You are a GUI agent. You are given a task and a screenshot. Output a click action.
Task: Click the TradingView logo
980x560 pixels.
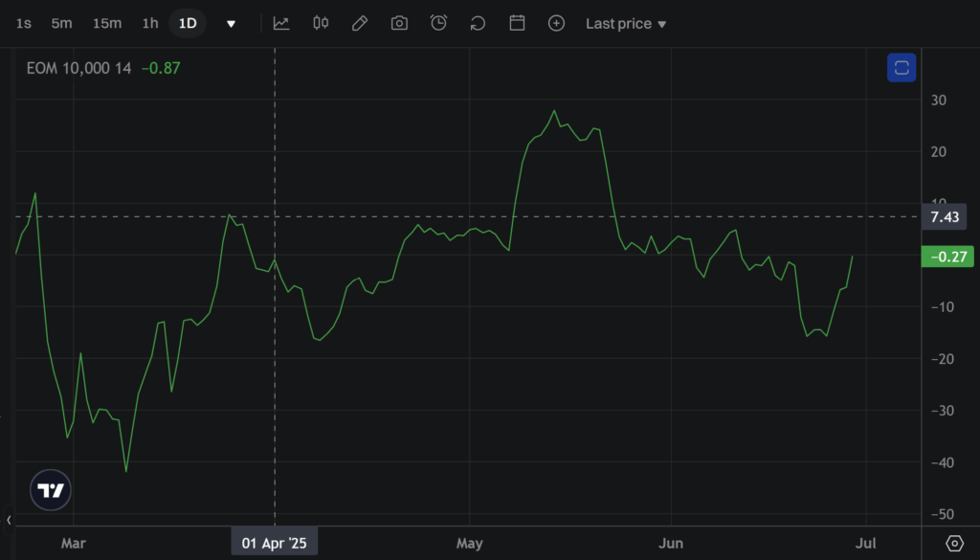[x=51, y=490]
